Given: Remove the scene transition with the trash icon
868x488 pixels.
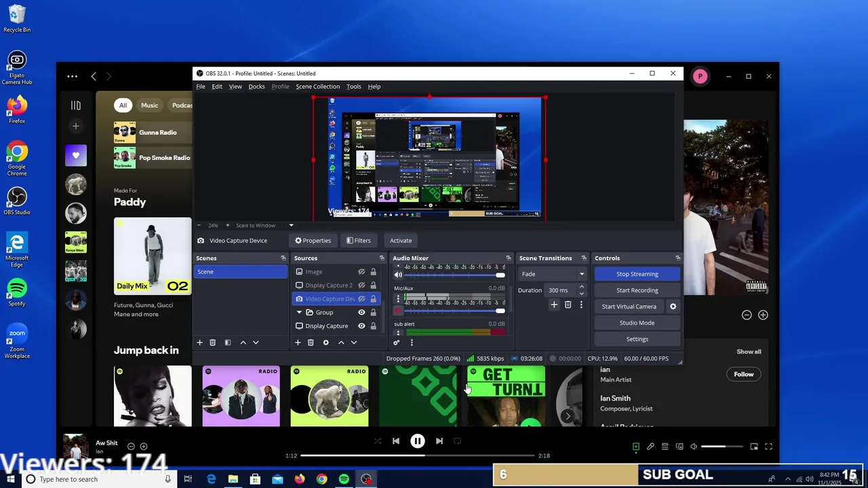Looking at the screenshot, I should point(568,305).
